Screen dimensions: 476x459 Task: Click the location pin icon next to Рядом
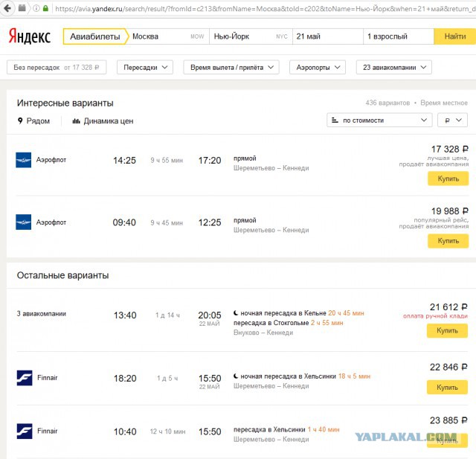(20, 121)
